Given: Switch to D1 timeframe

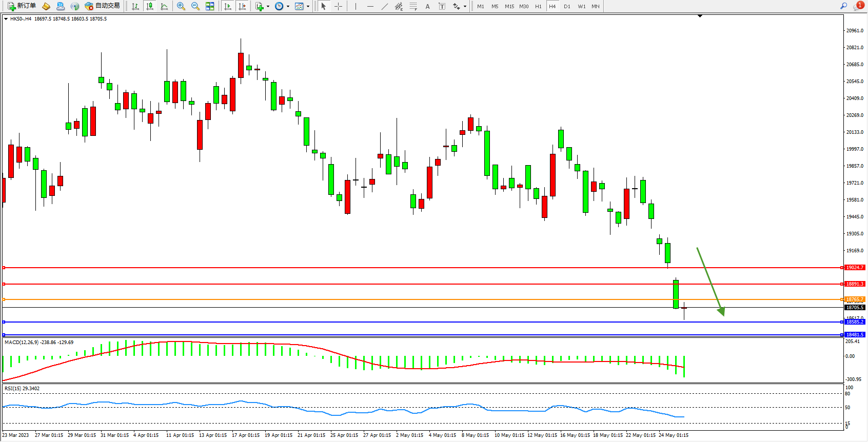Looking at the screenshot, I should click(x=567, y=6).
